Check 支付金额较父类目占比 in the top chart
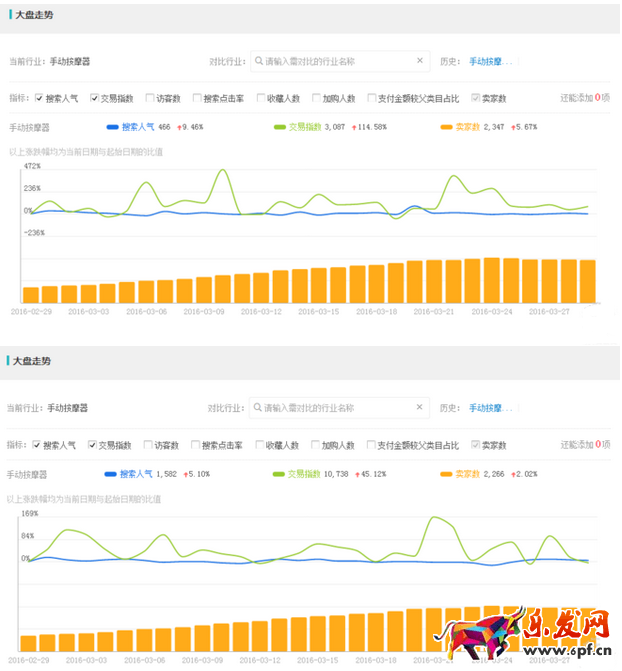Screen dimensions: 622x671 (371, 98)
